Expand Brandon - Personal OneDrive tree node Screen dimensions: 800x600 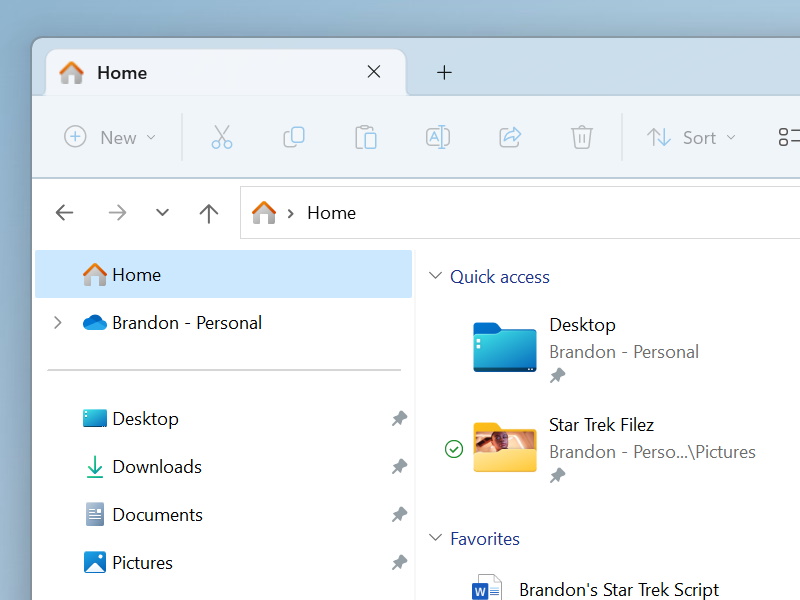58,322
